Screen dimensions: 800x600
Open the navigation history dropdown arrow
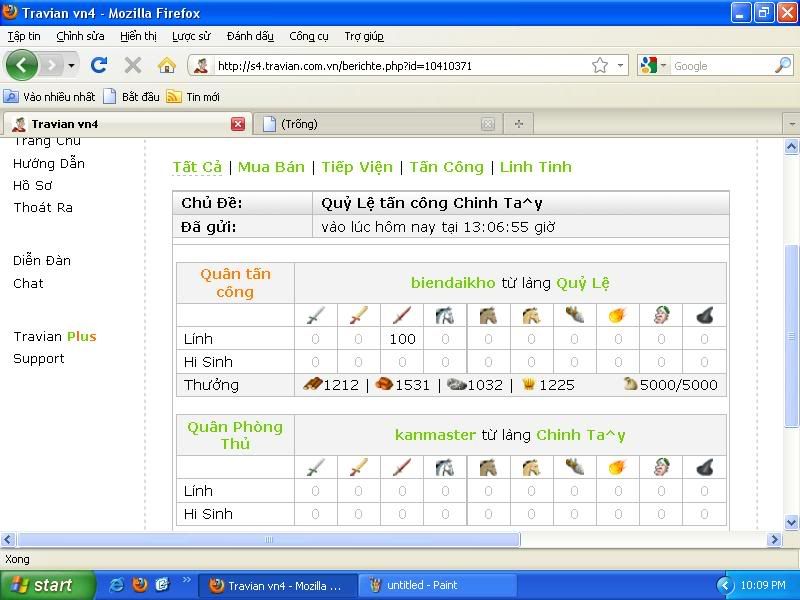[x=71, y=66]
